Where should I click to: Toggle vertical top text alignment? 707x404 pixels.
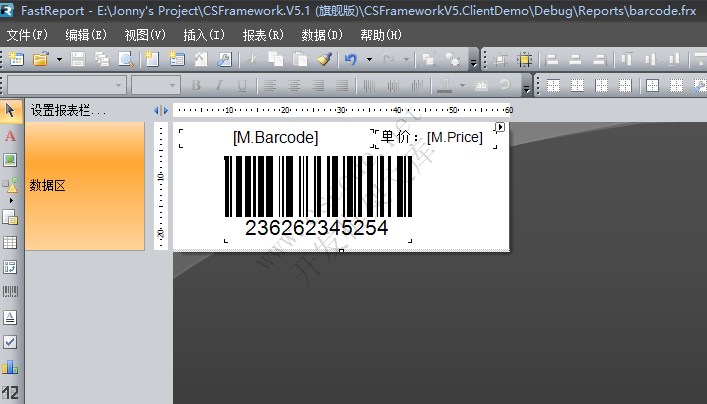coord(369,85)
